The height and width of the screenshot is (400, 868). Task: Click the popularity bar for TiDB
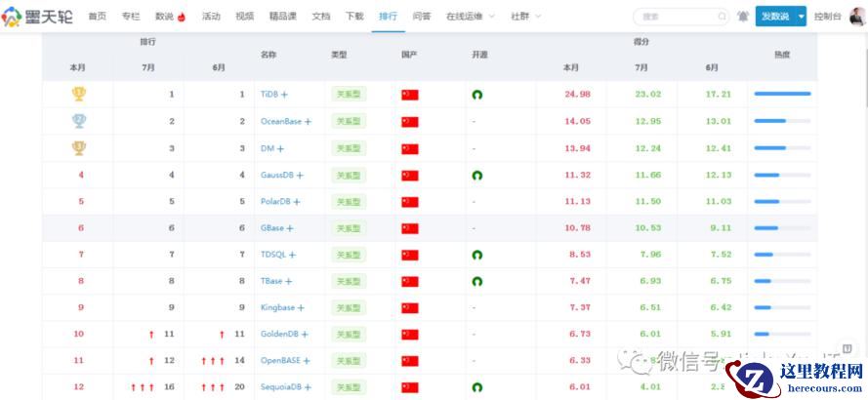tap(782, 94)
